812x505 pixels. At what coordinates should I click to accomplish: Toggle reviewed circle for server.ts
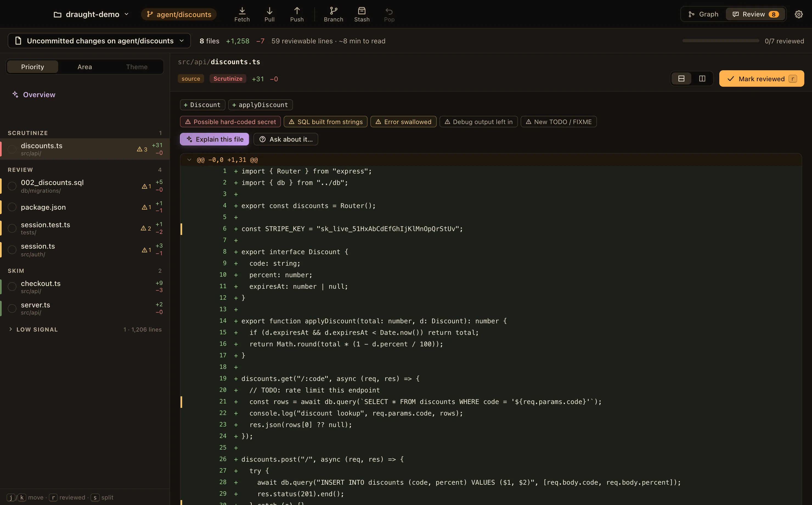(x=12, y=308)
